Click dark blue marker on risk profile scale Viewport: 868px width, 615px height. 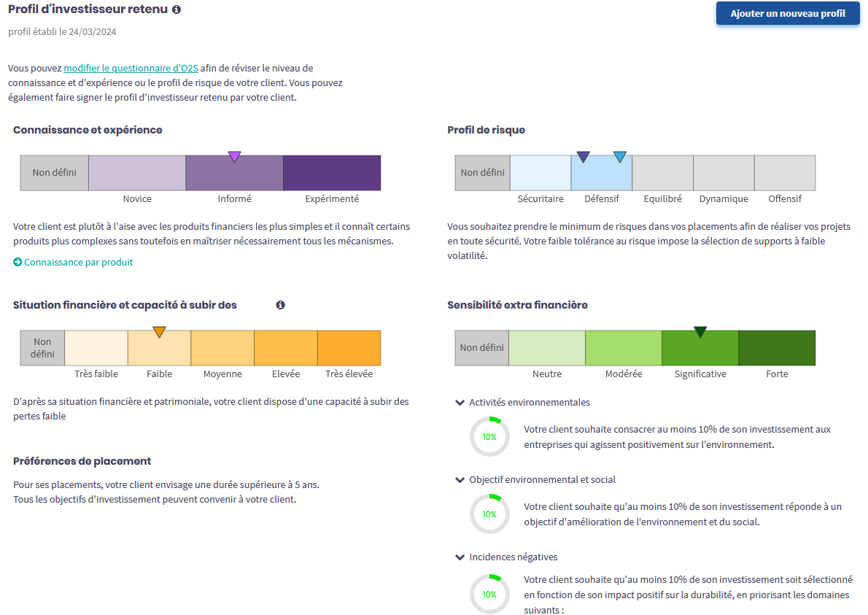[583, 156]
